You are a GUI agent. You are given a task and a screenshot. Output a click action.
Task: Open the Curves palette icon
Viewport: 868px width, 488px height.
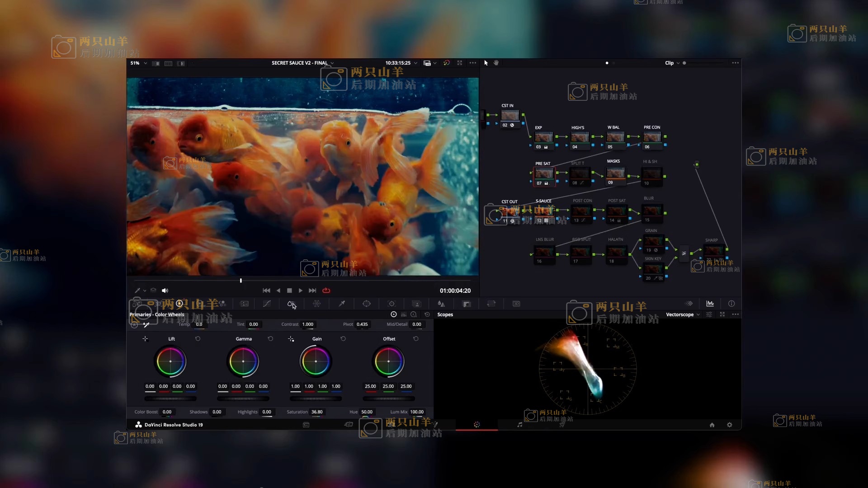[267, 304]
